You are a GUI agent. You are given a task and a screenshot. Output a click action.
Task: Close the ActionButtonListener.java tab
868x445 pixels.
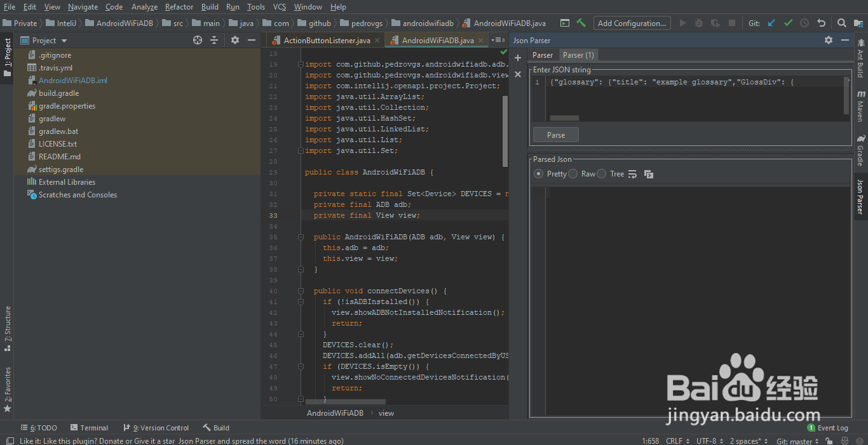click(x=377, y=41)
